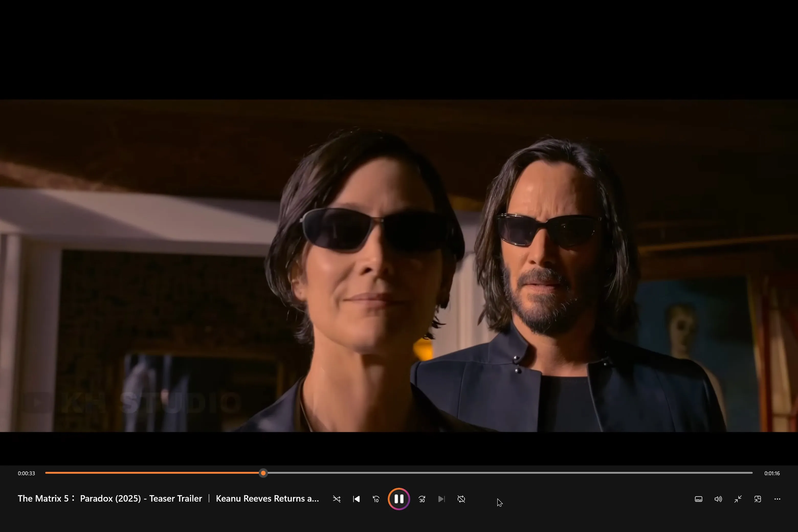Click the Matrix 5 Paradox video title
This screenshot has height=532, width=798.
point(168,498)
